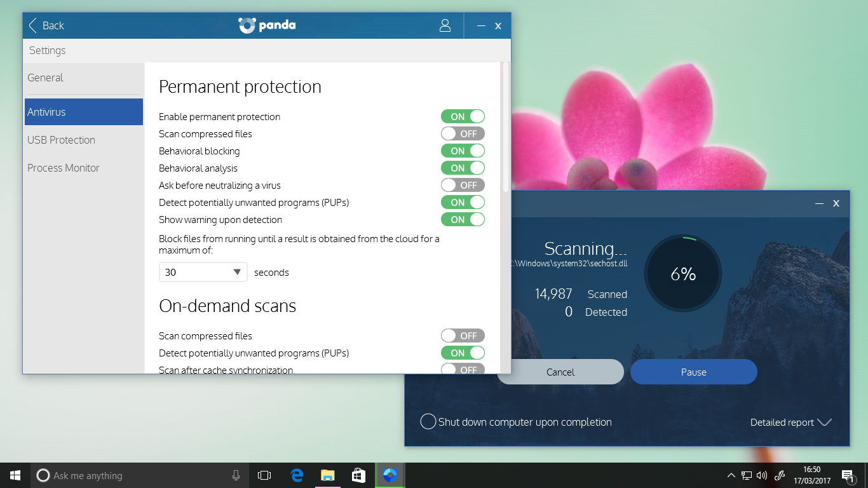Open the 30 seconds dropdown
Viewport: 868px width, 488px height.
click(x=203, y=272)
